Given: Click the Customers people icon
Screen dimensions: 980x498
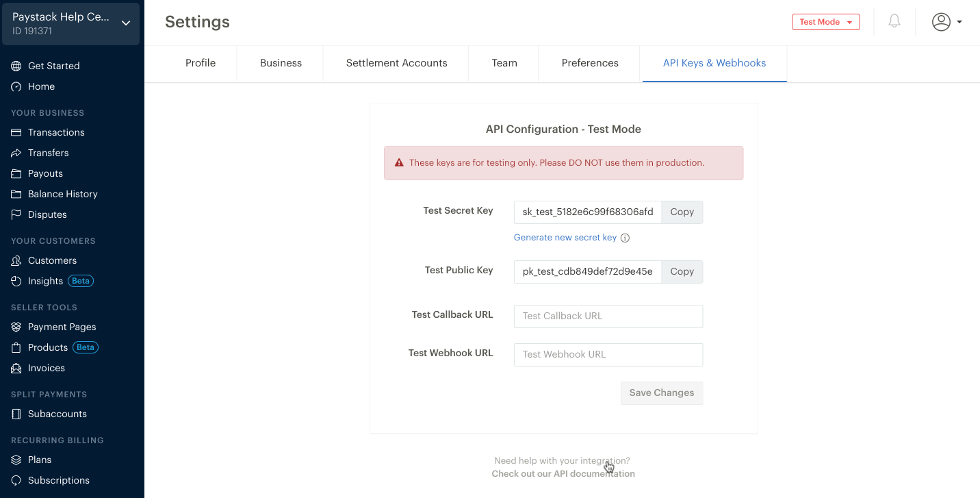Looking at the screenshot, I should (16, 260).
